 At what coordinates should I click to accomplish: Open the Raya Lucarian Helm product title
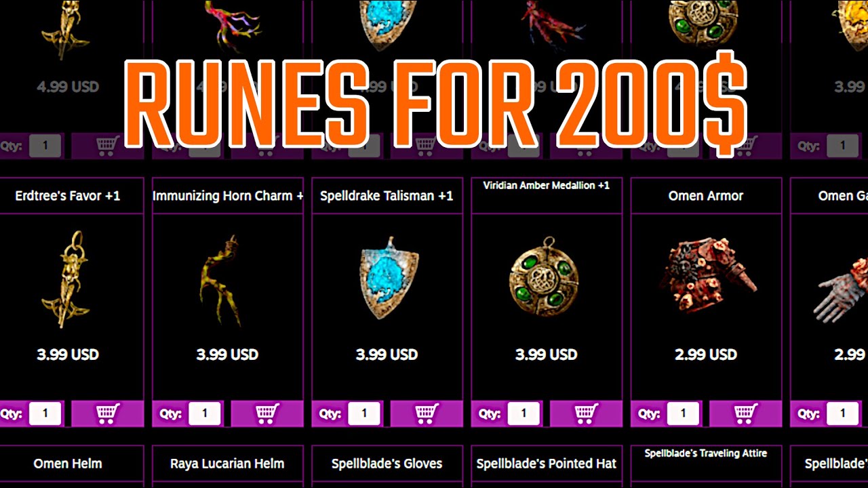[x=227, y=464]
